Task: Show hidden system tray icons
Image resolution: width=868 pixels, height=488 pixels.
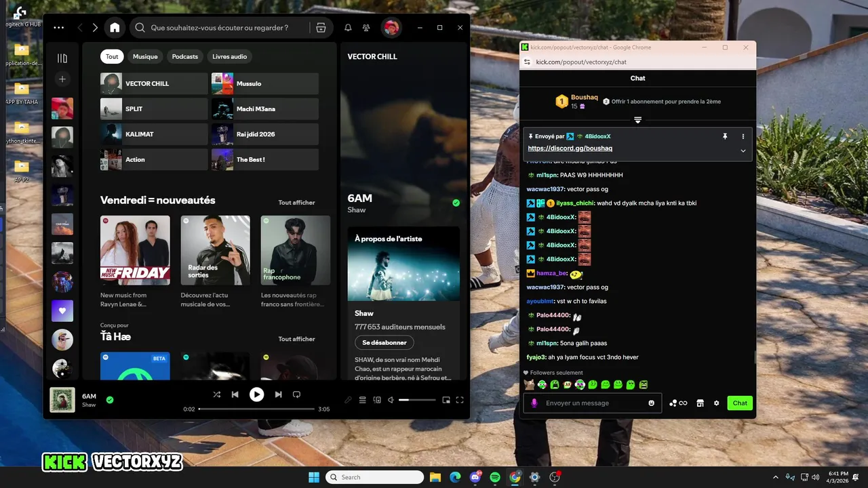Action: click(x=776, y=477)
